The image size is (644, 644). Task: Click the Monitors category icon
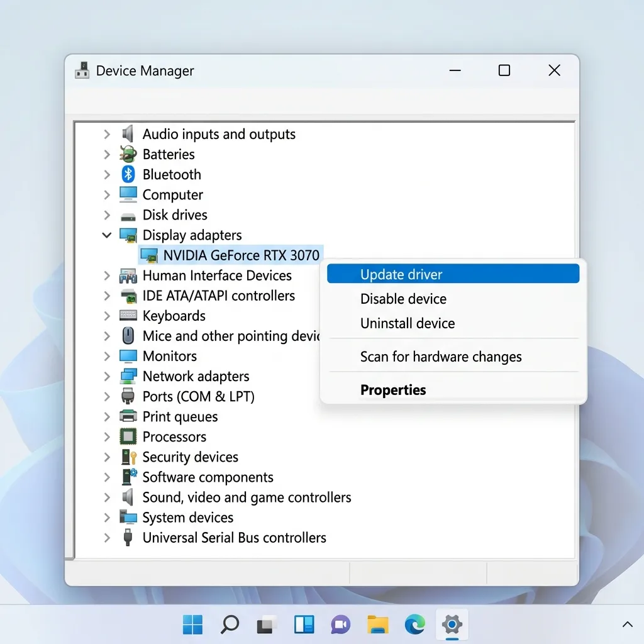pyautogui.click(x=128, y=356)
